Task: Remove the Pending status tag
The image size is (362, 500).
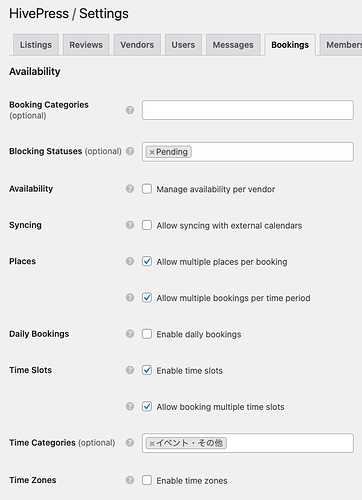Action: [152, 152]
